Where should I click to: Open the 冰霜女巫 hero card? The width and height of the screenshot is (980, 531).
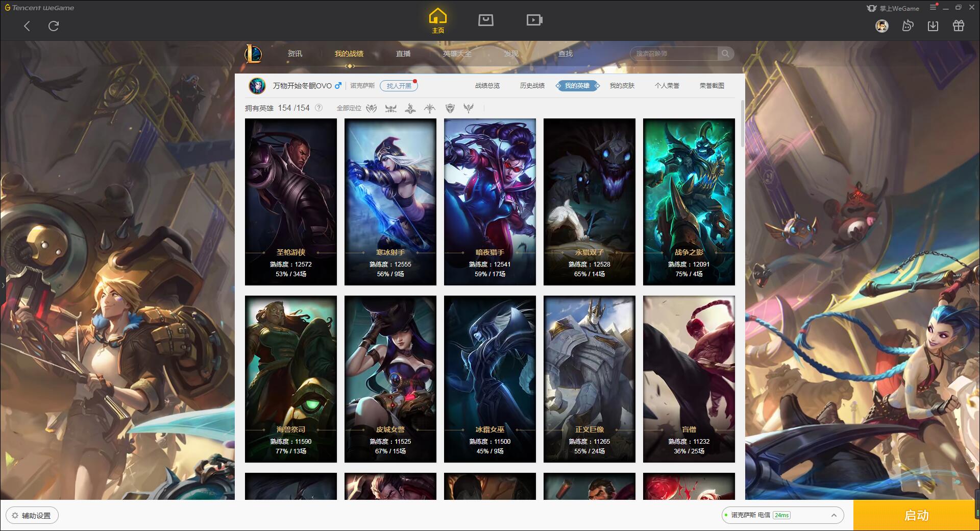[x=490, y=379]
